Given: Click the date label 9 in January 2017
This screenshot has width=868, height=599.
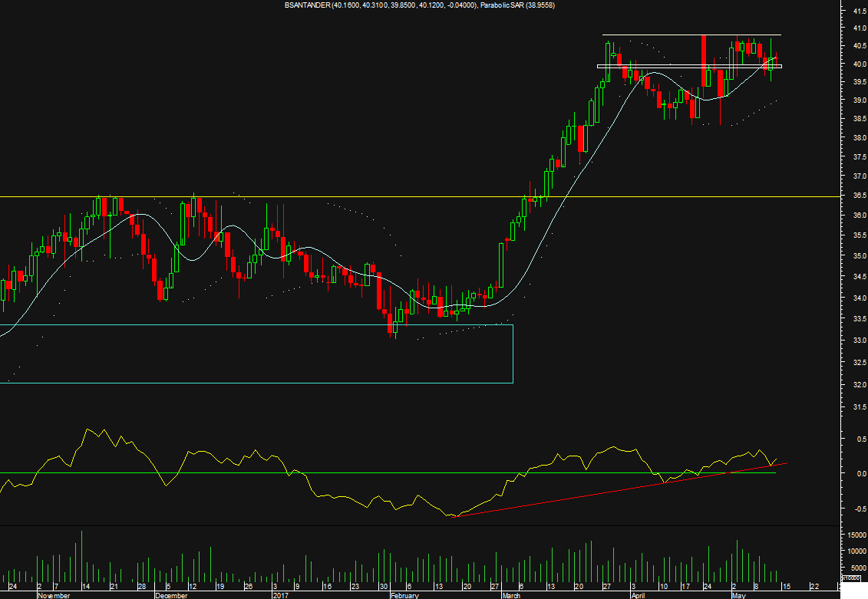Looking at the screenshot, I should [297, 587].
